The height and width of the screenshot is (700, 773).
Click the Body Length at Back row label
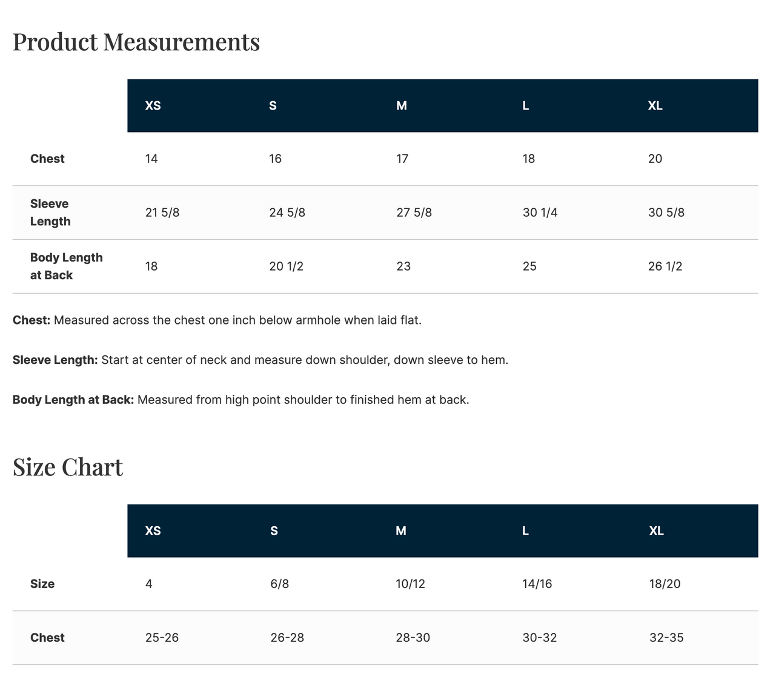(x=66, y=266)
